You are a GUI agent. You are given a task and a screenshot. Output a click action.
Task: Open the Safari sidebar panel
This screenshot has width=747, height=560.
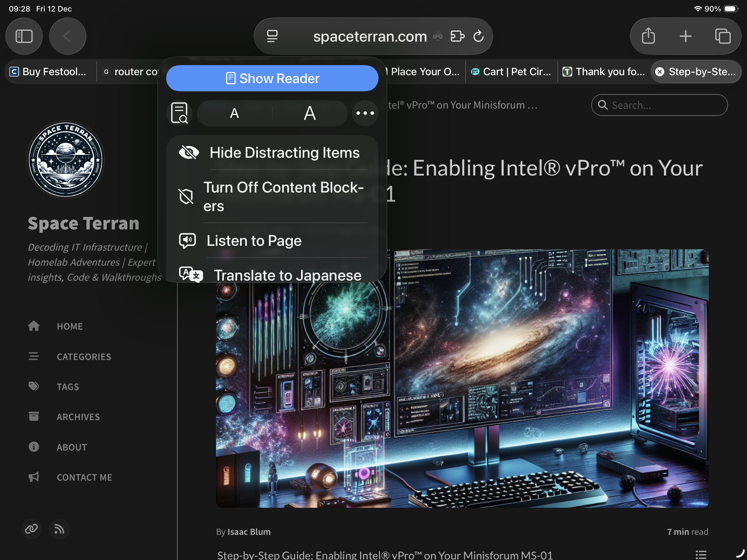(24, 36)
